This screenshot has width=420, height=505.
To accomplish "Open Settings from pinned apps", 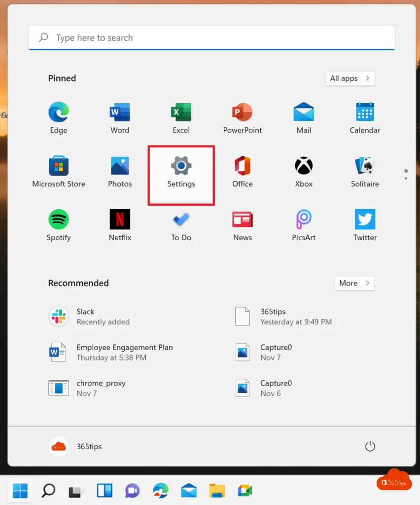I will [x=181, y=175].
